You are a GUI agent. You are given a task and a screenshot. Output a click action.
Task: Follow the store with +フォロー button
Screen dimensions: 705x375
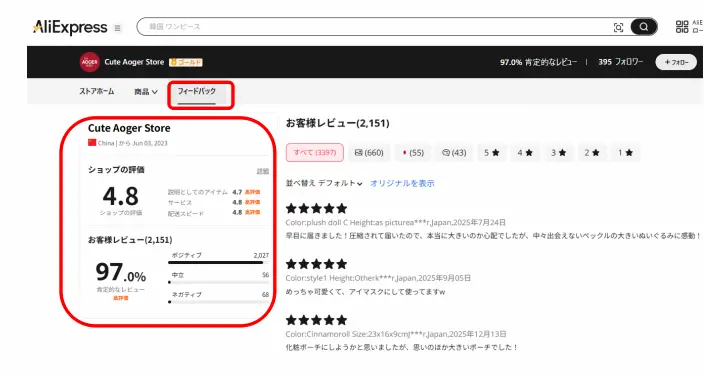click(676, 62)
